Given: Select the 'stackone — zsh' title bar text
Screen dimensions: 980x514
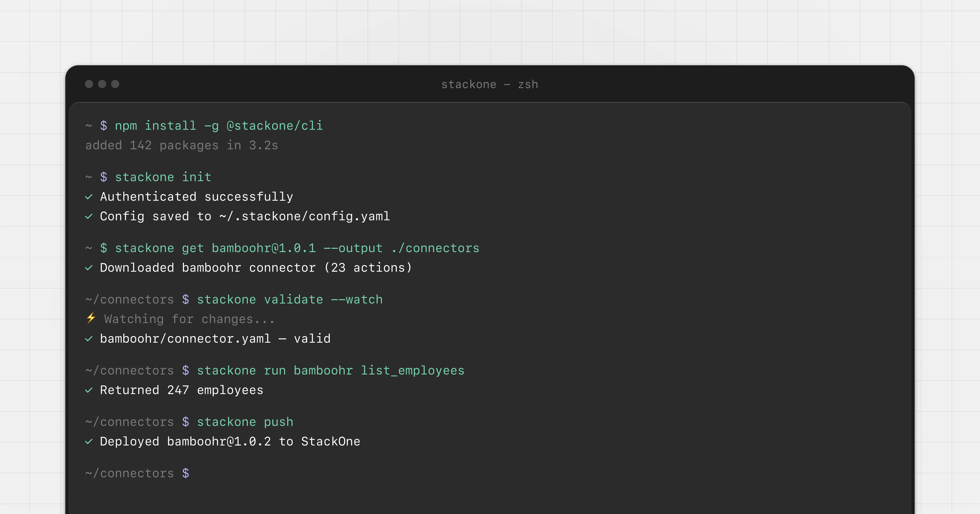Looking at the screenshot, I should click(x=490, y=84).
